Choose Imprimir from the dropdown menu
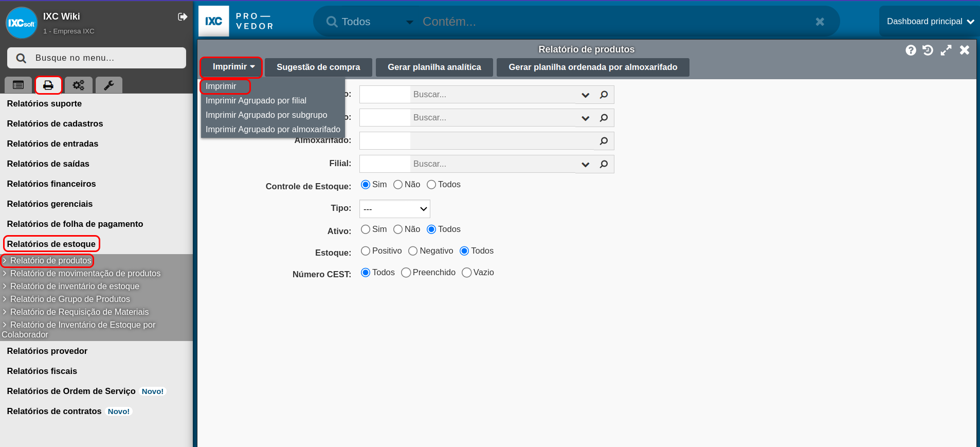This screenshot has width=980, height=447. pyautogui.click(x=221, y=86)
